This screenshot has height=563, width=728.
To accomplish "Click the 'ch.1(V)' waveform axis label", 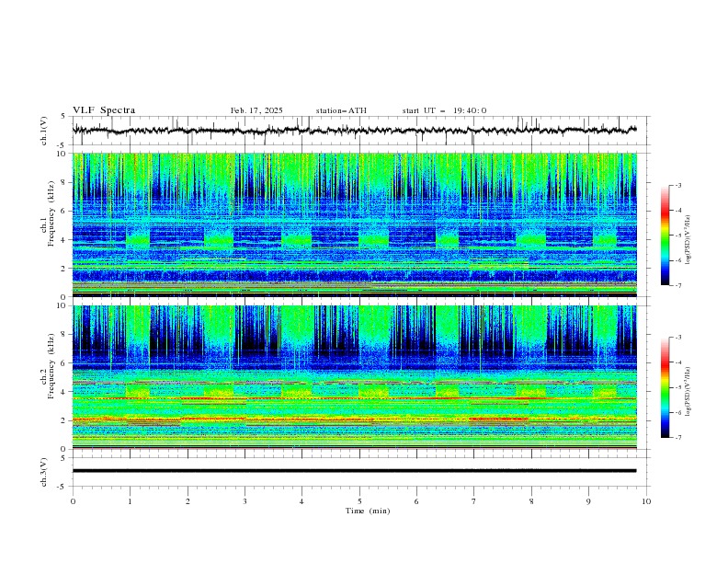I will point(44,131).
